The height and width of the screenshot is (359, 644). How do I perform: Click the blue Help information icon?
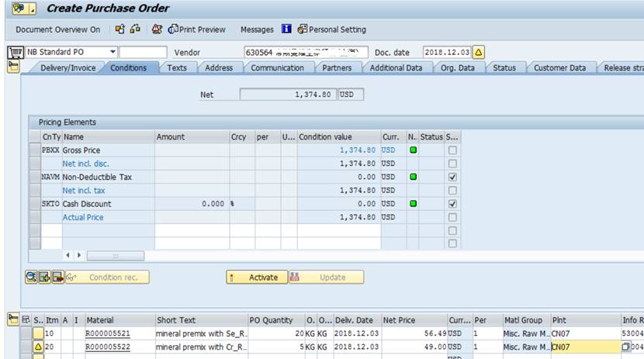[286, 29]
